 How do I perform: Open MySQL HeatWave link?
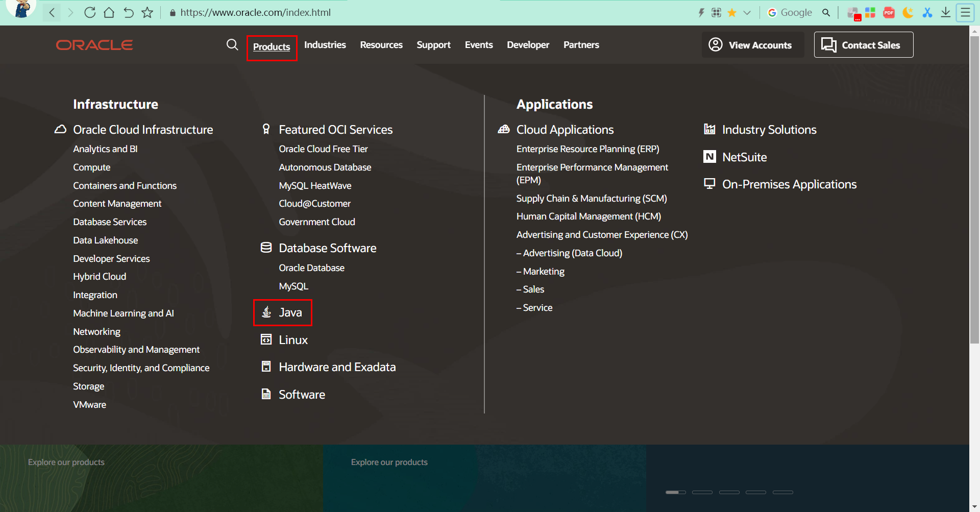pyautogui.click(x=315, y=186)
